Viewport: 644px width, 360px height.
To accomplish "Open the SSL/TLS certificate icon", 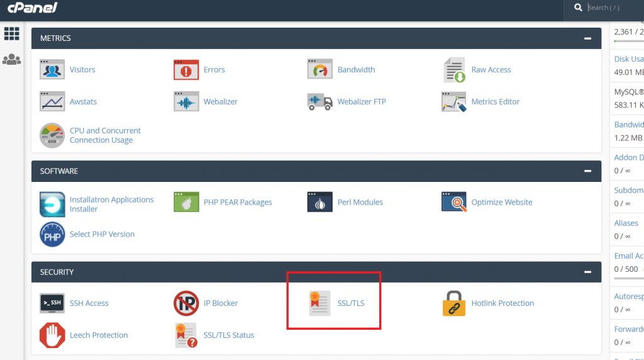I will (320, 303).
